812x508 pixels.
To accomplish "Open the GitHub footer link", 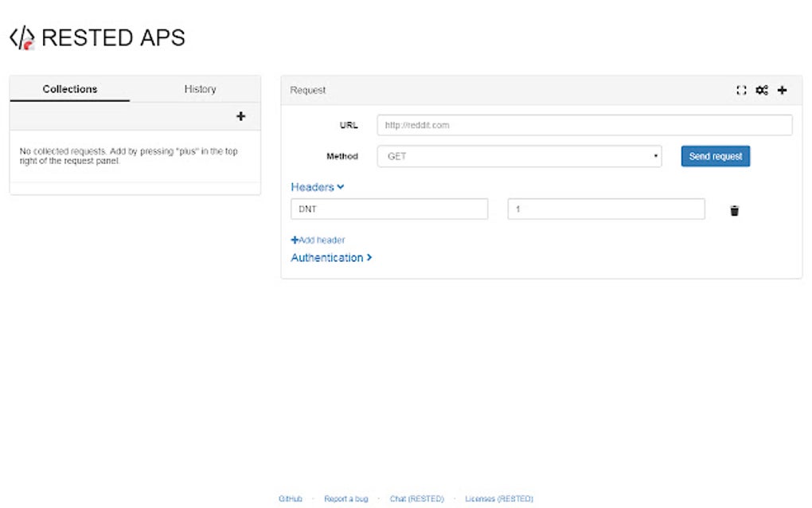I will click(x=290, y=498).
